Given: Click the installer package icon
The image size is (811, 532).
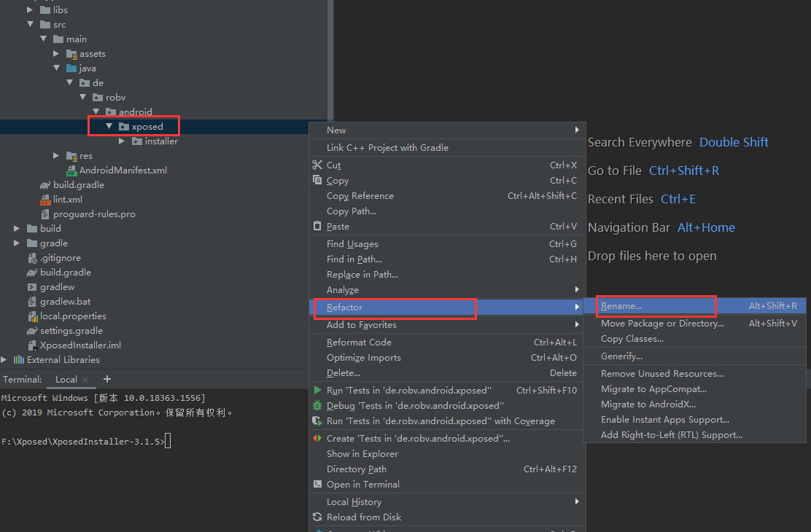Looking at the screenshot, I should (137, 141).
